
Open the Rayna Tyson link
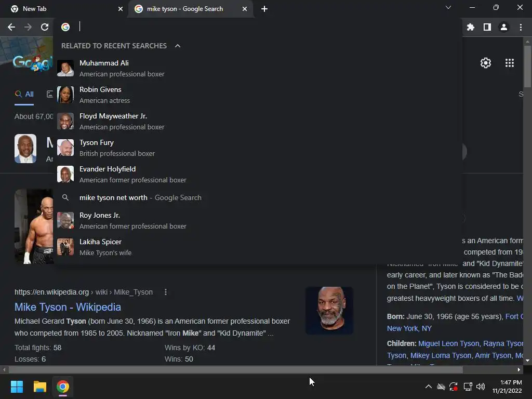point(503,343)
